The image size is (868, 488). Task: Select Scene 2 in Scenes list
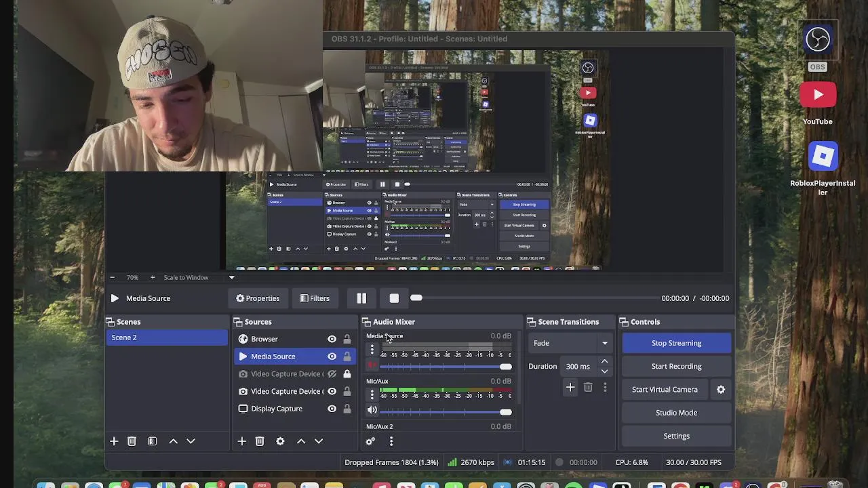[167, 338]
